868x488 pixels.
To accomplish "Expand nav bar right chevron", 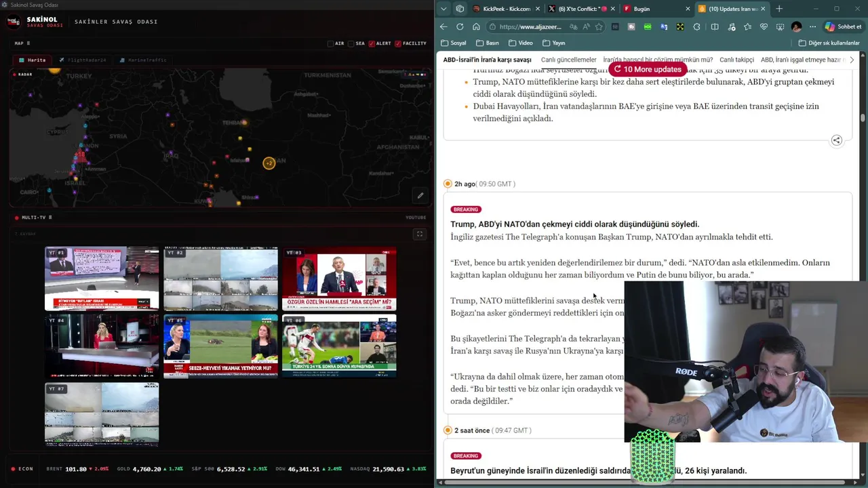I will (852, 60).
